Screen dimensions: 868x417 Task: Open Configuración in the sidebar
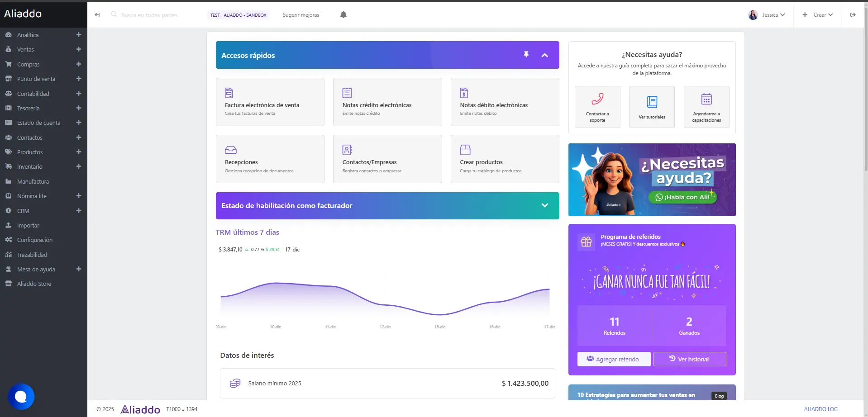click(35, 240)
